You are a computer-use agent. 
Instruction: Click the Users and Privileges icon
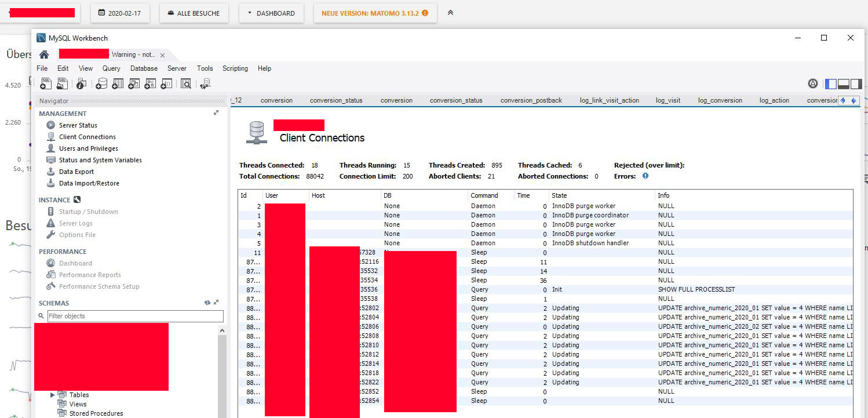51,148
